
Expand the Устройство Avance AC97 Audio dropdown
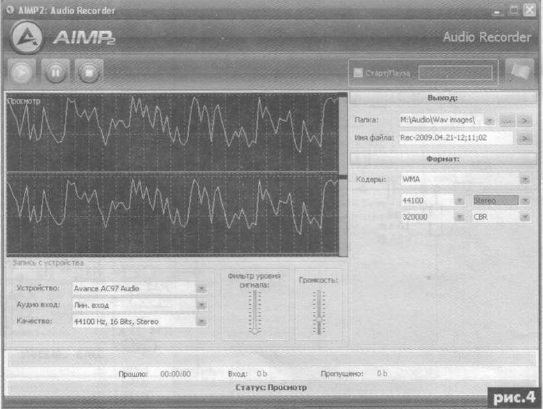[202, 288]
